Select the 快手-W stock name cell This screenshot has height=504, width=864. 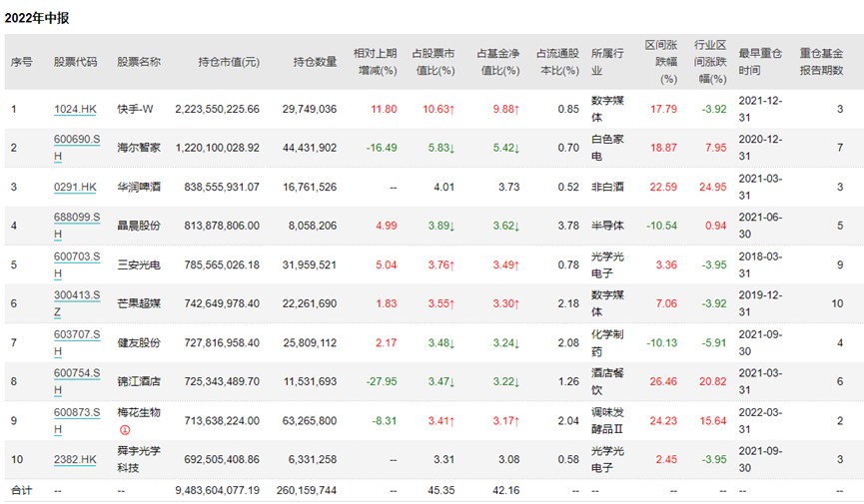pyautogui.click(x=135, y=108)
